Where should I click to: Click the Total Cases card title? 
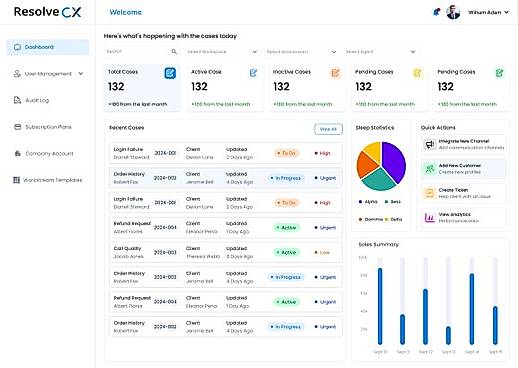[x=123, y=72]
